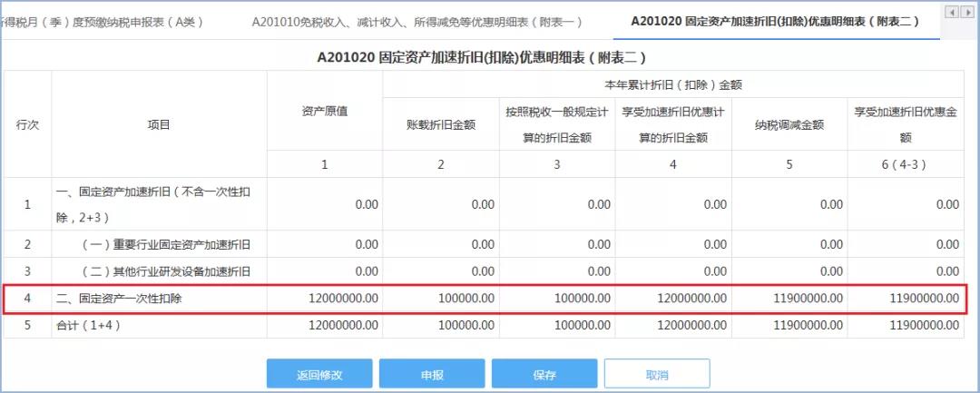Click 二、固定资产一次性扣除 row label
The width and height of the screenshot is (980, 393).
pyautogui.click(x=120, y=299)
